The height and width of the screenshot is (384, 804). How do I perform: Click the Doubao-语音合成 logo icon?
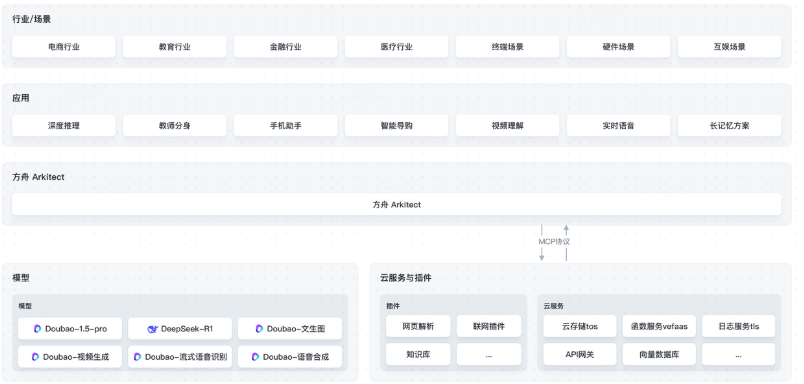coord(255,356)
